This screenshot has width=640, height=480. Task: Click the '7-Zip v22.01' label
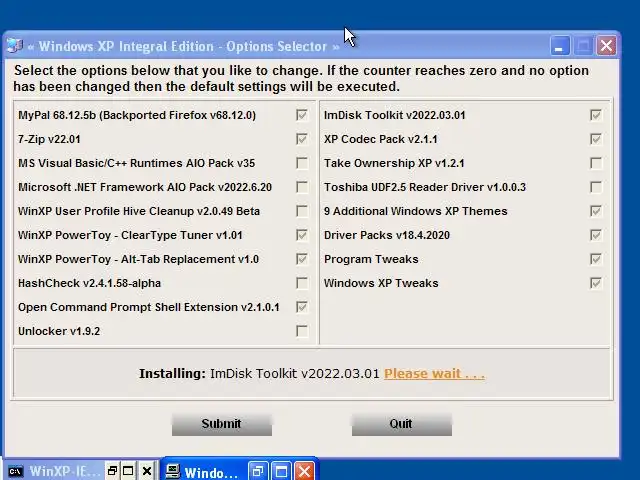(49, 139)
